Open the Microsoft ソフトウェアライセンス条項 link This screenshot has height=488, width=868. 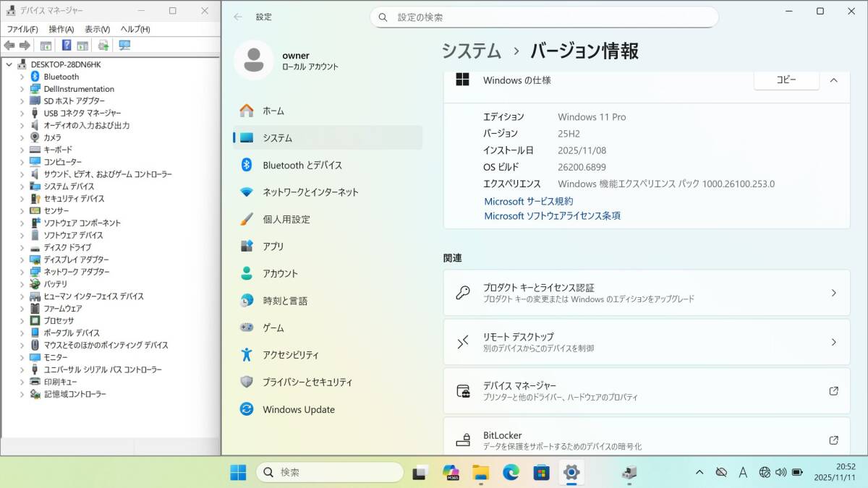click(552, 215)
